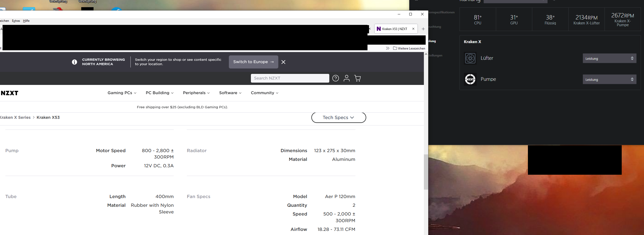
Task: Expand the Tech Specs section
Action: [x=339, y=117]
